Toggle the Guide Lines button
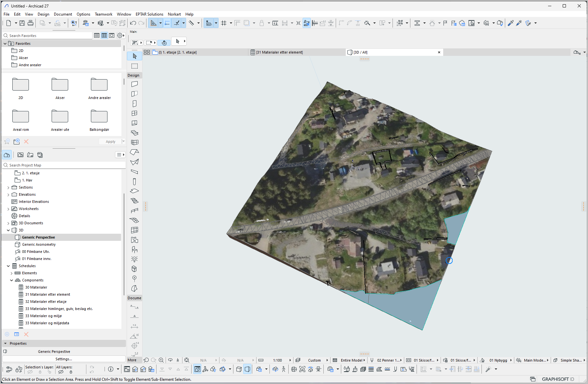Screen dimensions: 588x384 (153, 23)
